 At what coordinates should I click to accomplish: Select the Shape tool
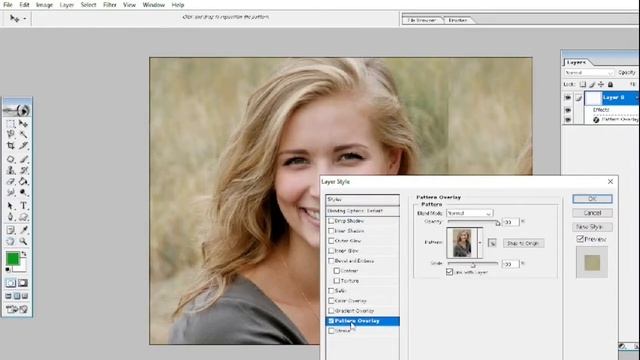click(23, 217)
